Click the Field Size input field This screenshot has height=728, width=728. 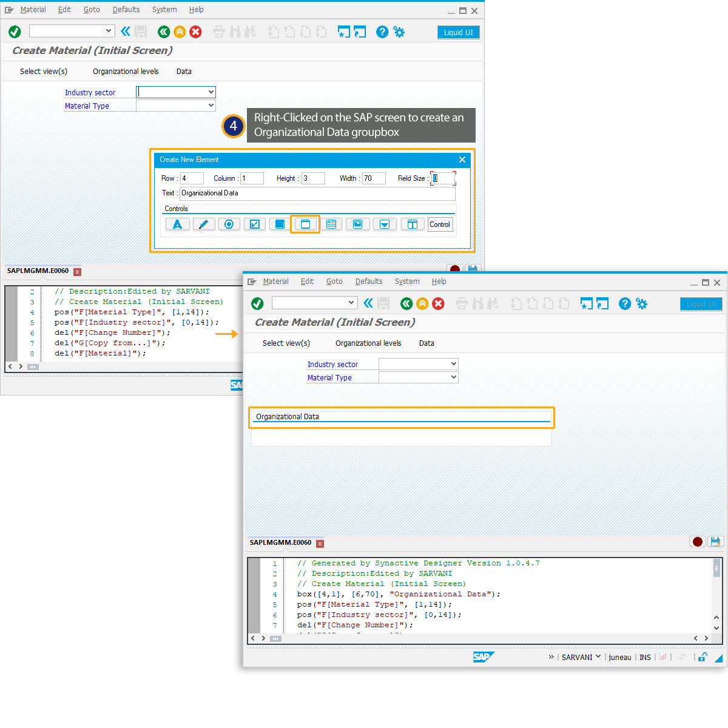pyautogui.click(x=443, y=178)
